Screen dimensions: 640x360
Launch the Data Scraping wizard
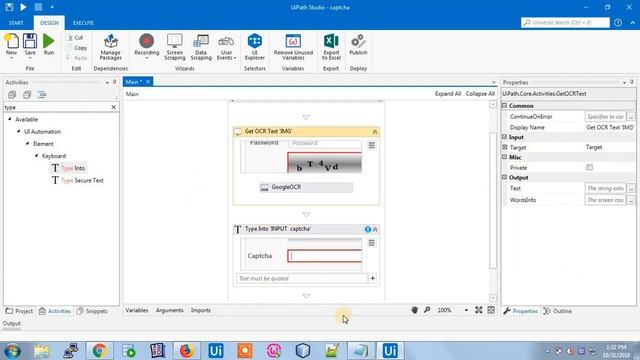click(201, 47)
